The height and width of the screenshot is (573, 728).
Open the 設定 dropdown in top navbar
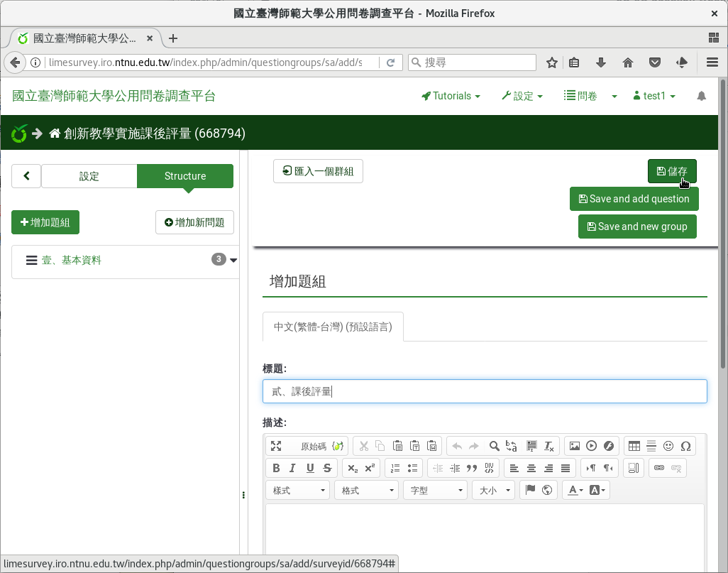(522, 96)
